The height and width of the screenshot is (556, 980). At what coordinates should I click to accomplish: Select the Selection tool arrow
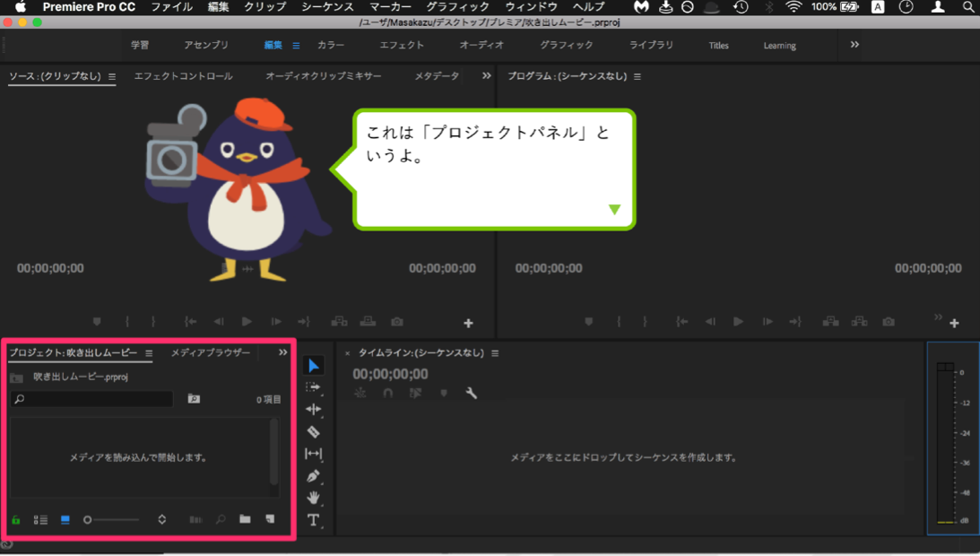click(x=314, y=366)
